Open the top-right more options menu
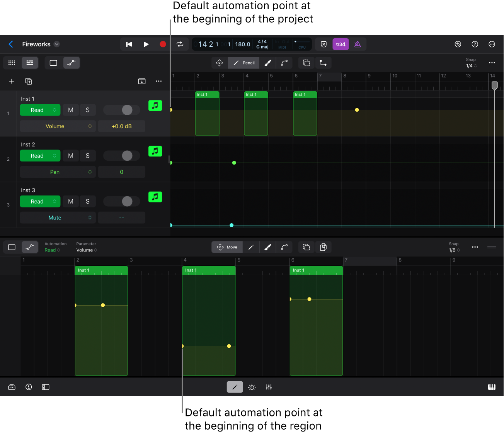 tap(492, 44)
